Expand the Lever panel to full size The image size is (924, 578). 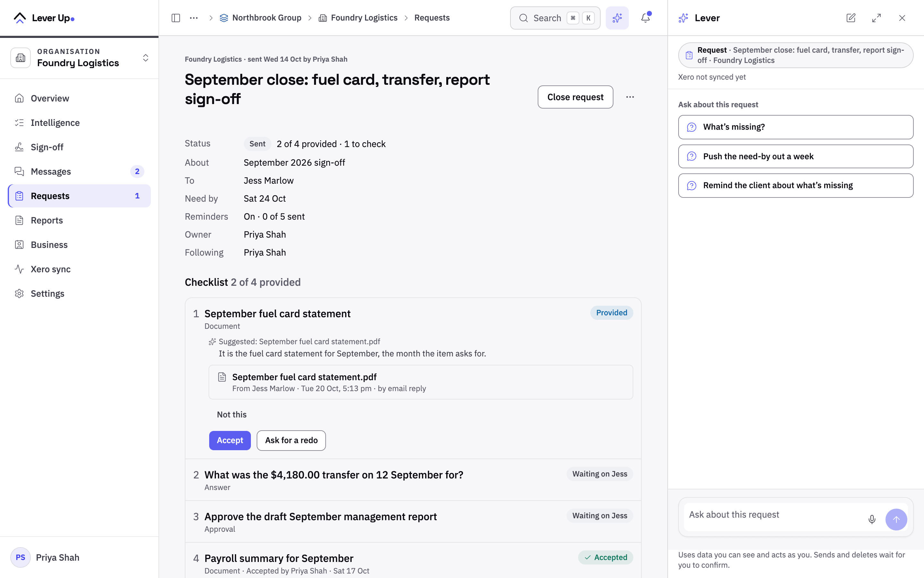pos(876,18)
